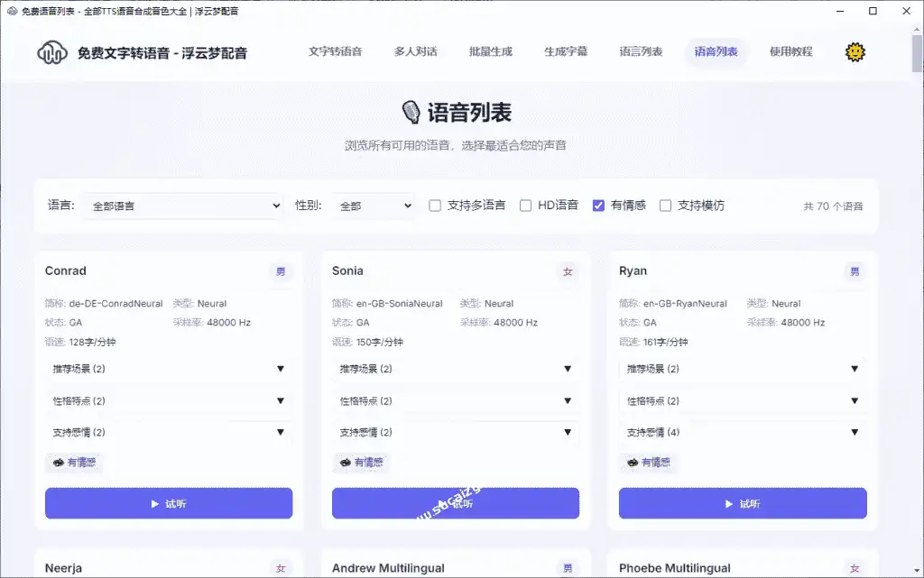Click the female badge on Phoebe Multilingual card

855,568
